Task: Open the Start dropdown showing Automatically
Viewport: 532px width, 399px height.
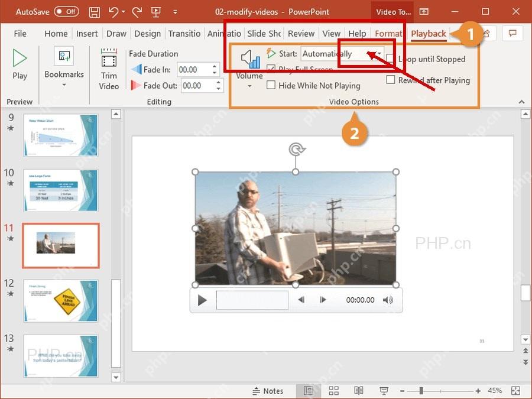Action: point(379,54)
